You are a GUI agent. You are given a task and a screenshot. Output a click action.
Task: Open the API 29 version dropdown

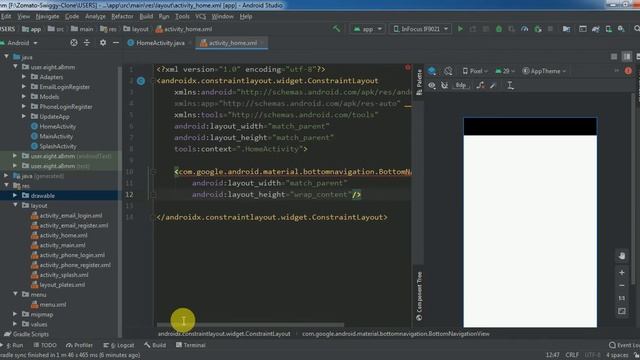(x=505, y=71)
